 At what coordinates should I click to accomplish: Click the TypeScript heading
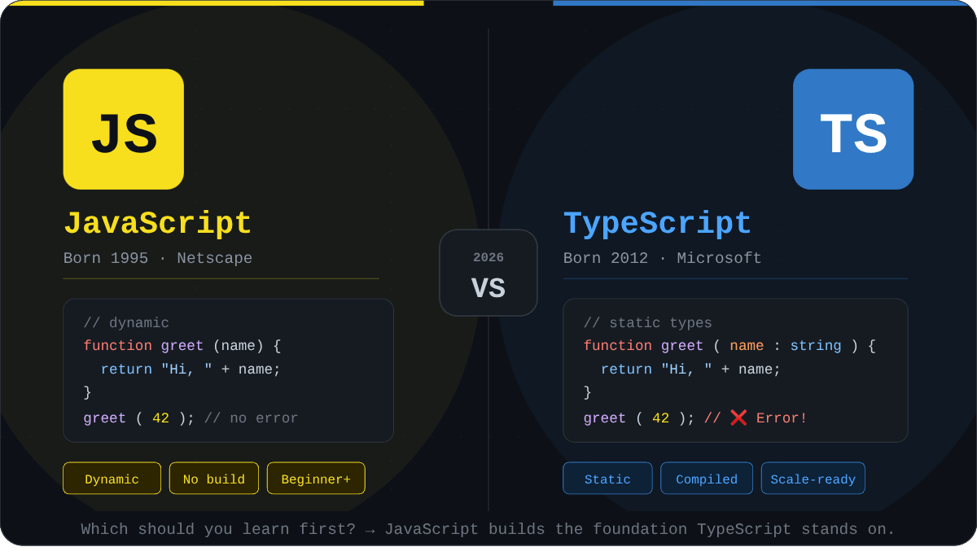(658, 224)
